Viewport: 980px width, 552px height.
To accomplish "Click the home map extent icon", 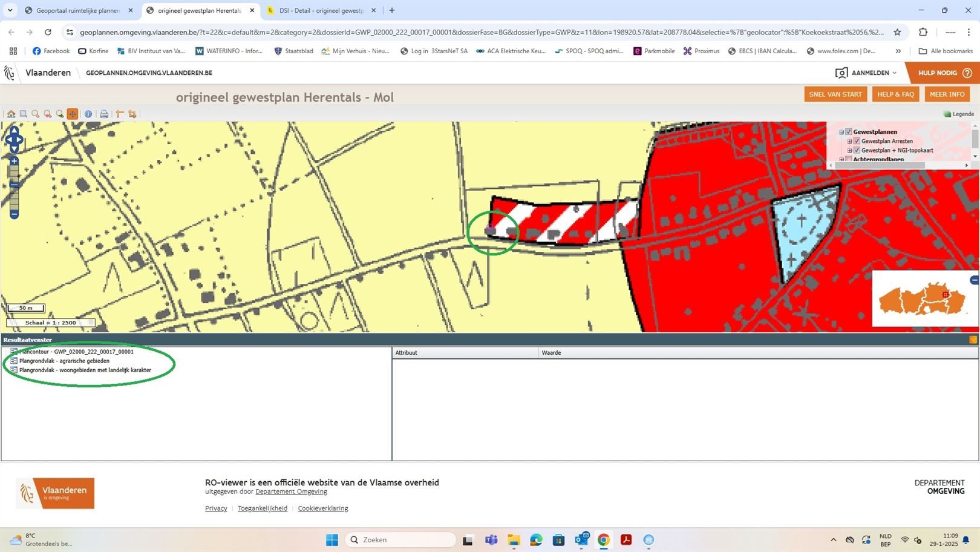I will [11, 114].
